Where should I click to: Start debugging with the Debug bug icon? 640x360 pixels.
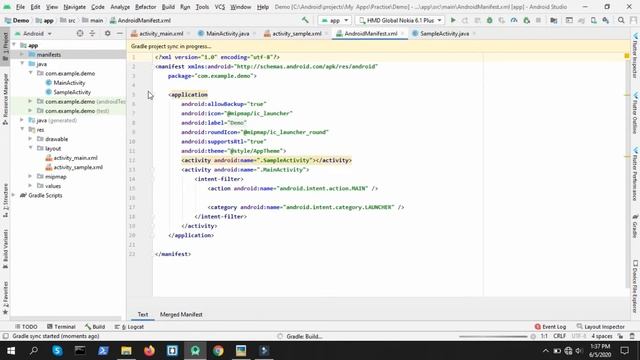tap(489, 20)
